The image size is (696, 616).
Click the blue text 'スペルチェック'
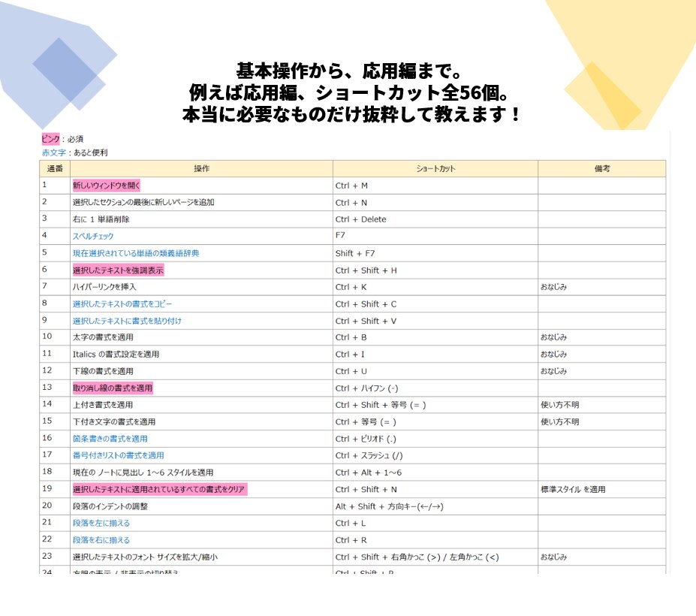tap(93, 237)
